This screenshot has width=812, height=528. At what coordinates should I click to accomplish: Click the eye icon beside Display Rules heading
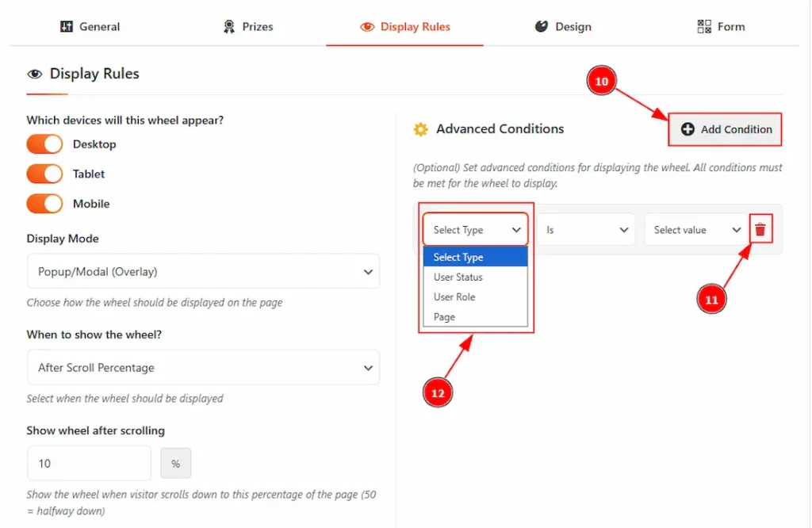35,75
